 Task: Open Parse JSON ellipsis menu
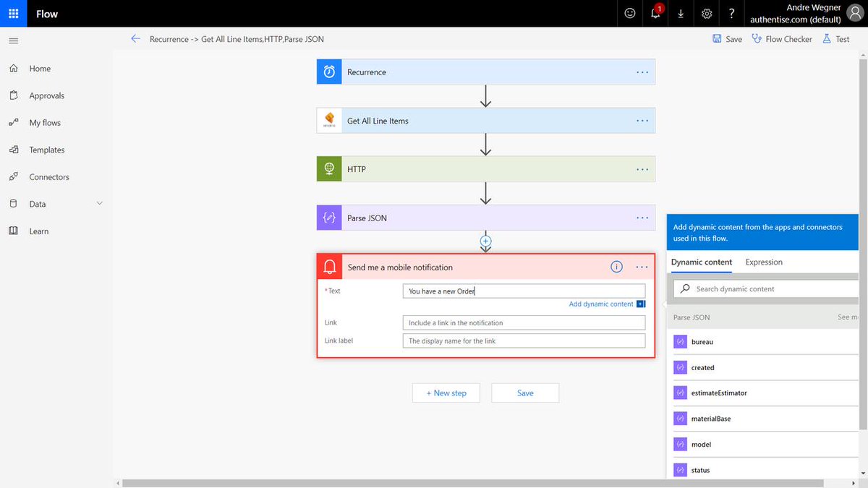(642, 218)
